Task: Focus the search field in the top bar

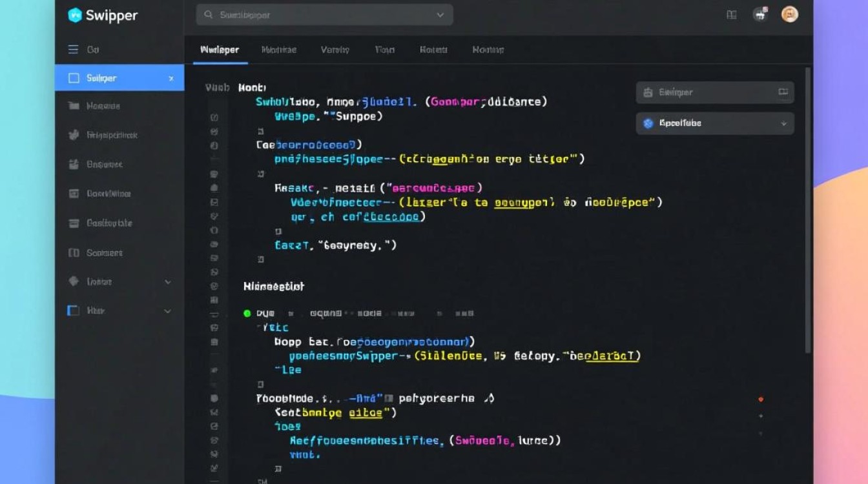Action: point(324,14)
